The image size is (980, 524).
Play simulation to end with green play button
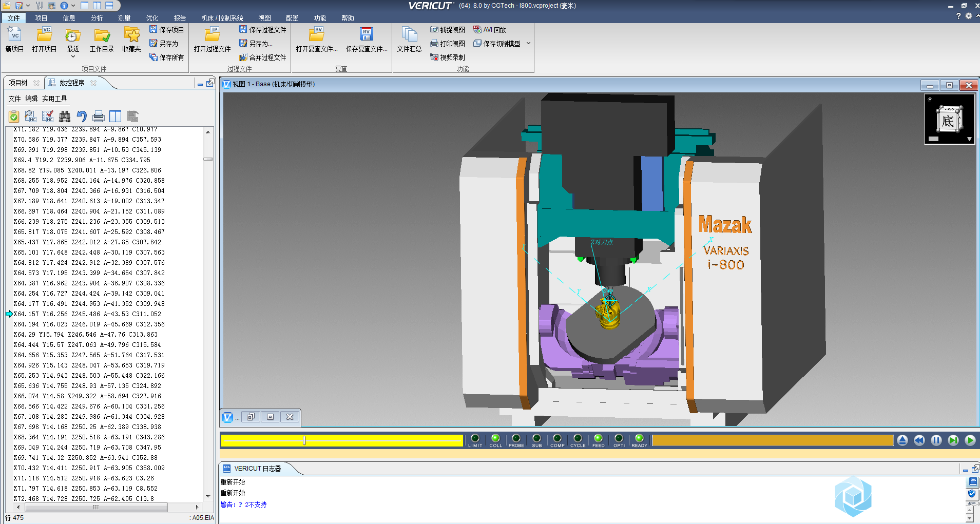(970, 440)
